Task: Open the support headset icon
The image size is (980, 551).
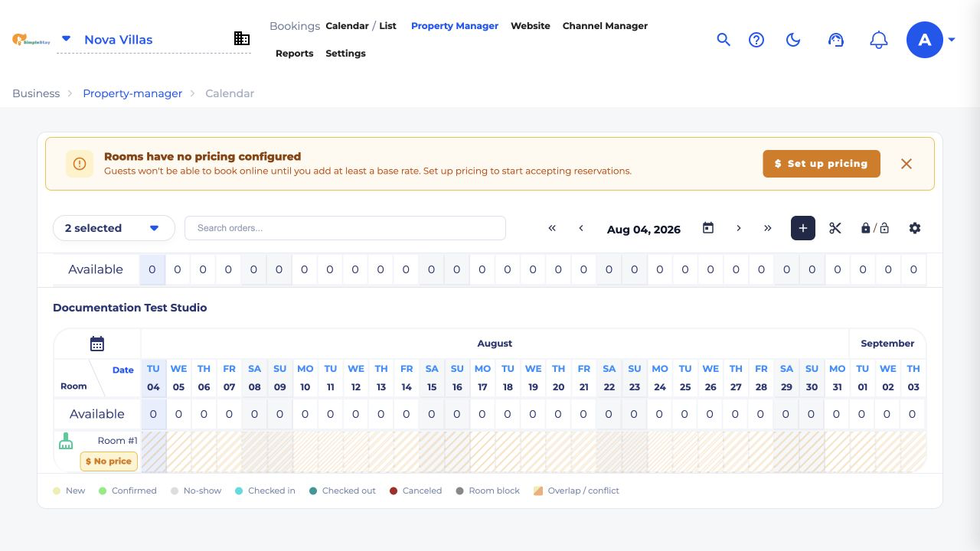Action: (836, 40)
